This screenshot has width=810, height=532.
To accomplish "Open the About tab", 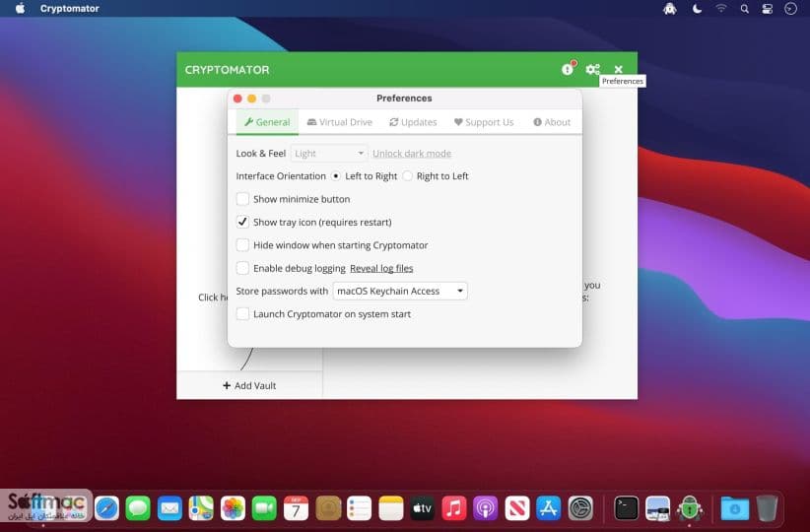I will point(552,122).
